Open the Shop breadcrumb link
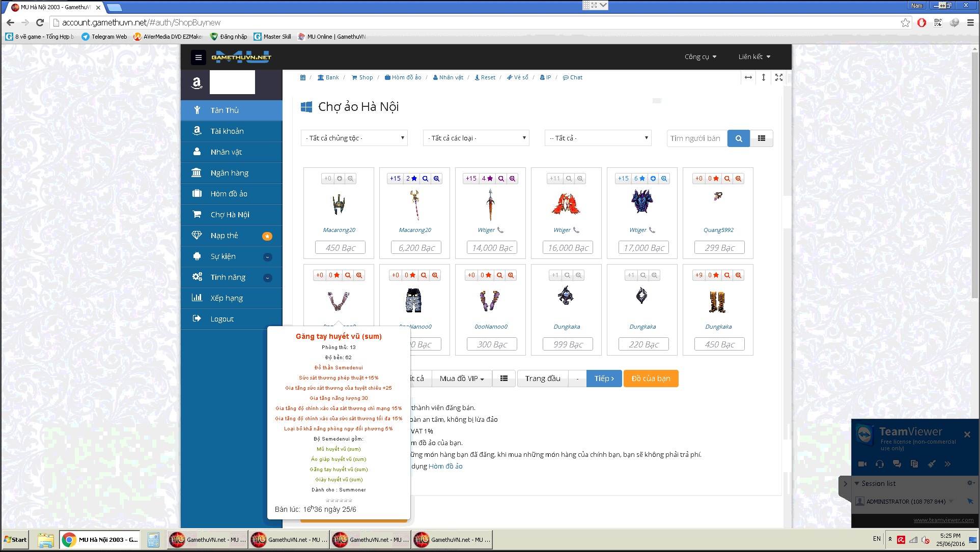 point(362,77)
